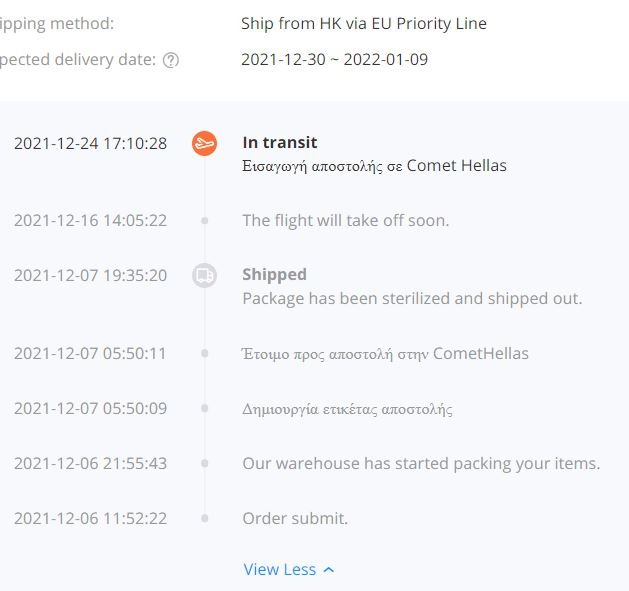629x591 pixels.
Task: Click 'Package has been sterilized and shipped out'
Action: (x=412, y=299)
